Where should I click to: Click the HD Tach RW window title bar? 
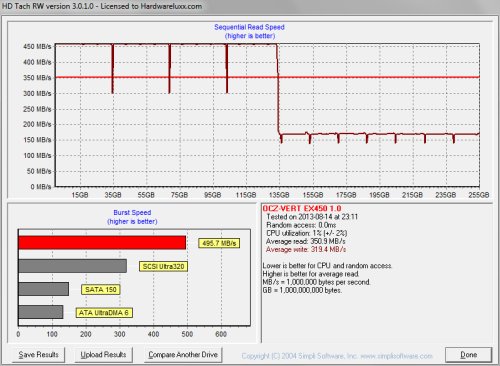pos(250,6)
